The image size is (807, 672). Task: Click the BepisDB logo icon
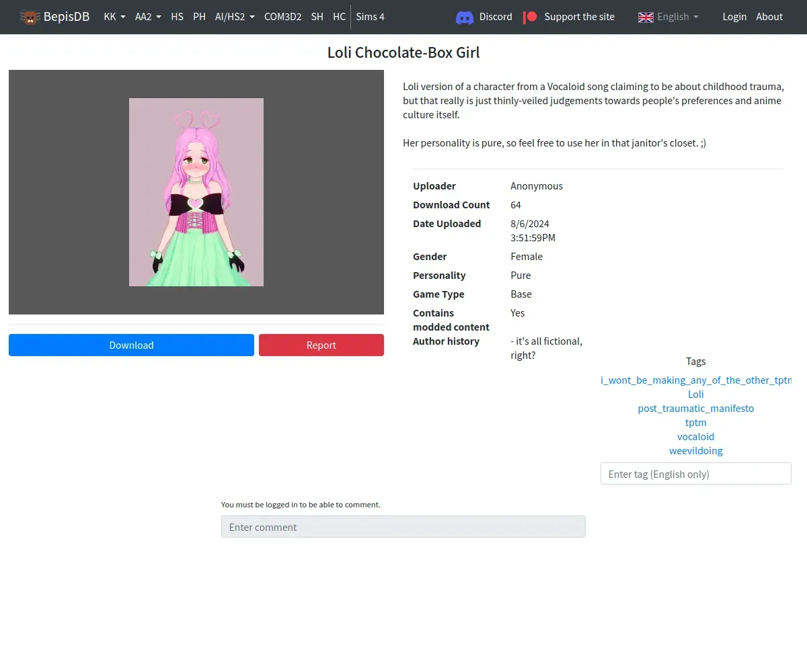coord(30,17)
